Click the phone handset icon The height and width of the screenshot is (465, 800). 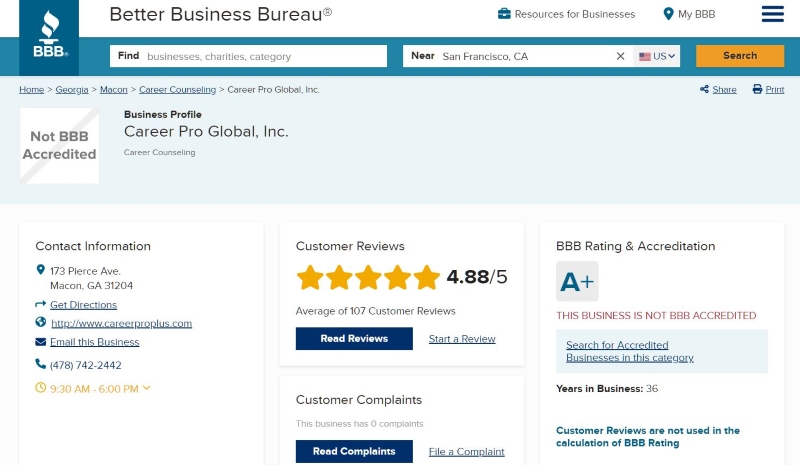(40, 363)
